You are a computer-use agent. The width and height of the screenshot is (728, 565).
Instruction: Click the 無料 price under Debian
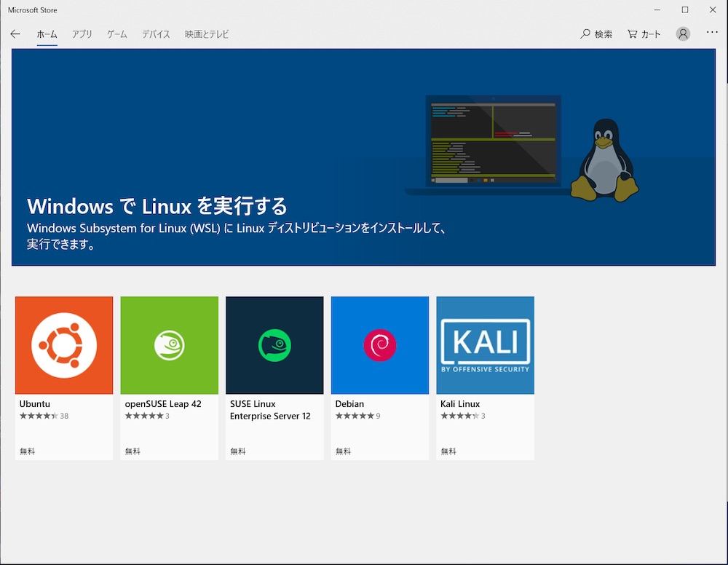[x=343, y=451]
